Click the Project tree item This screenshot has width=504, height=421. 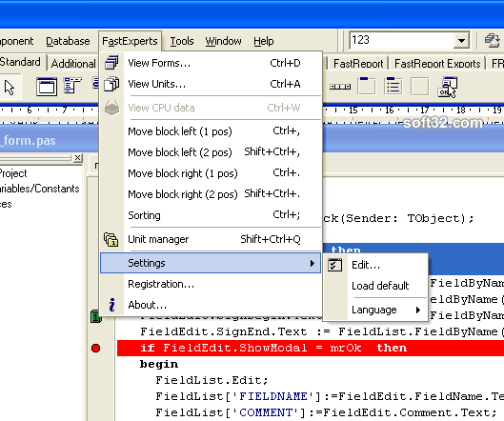tap(13, 173)
